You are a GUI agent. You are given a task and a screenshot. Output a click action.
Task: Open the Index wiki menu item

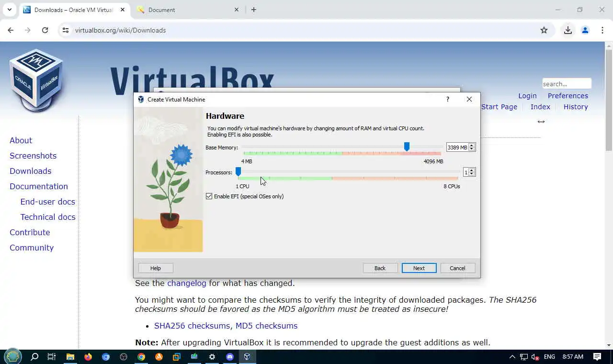coord(540,107)
